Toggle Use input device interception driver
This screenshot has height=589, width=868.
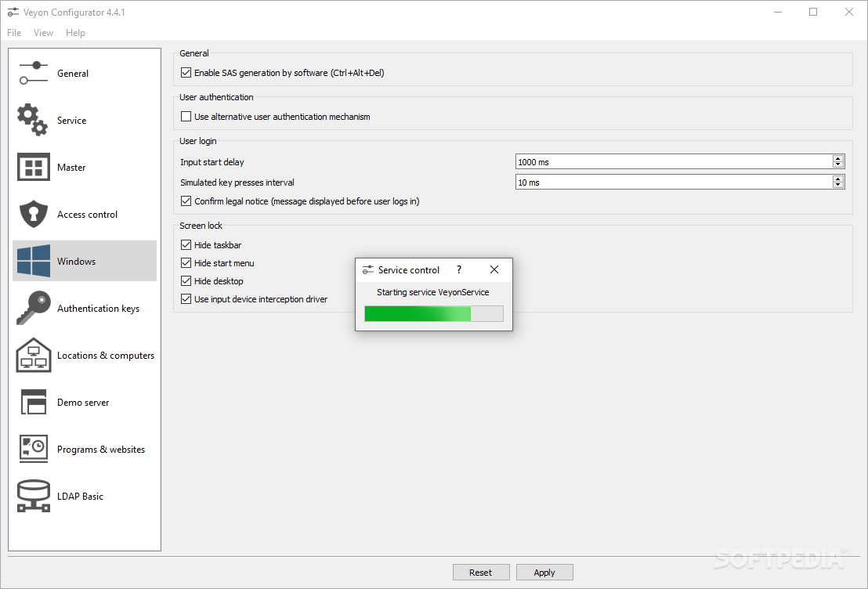pyautogui.click(x=186, y=299)
